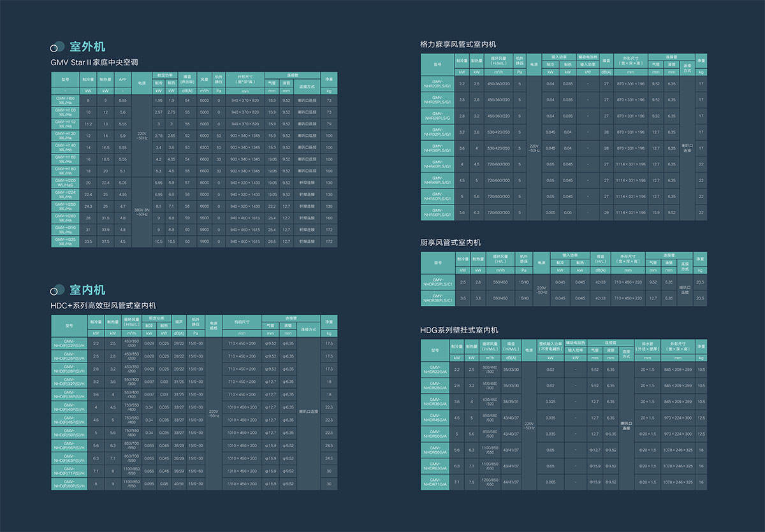The height and width of the screenshot is (532, 765).
Task: Open the 格力宸享风管式室内机 table heading
Action: 458,44
